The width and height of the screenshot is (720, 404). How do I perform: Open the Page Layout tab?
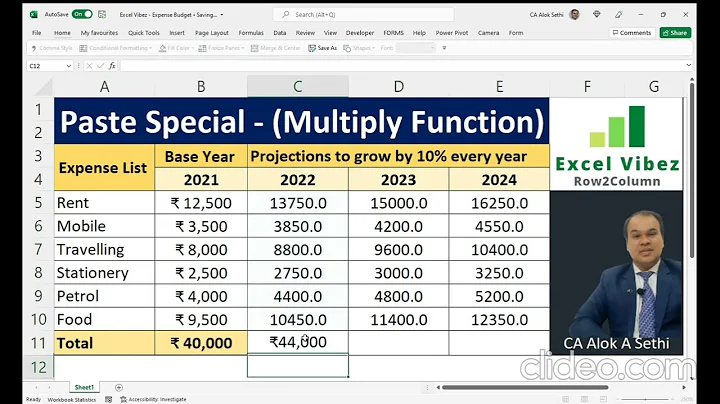pos(212,33)
